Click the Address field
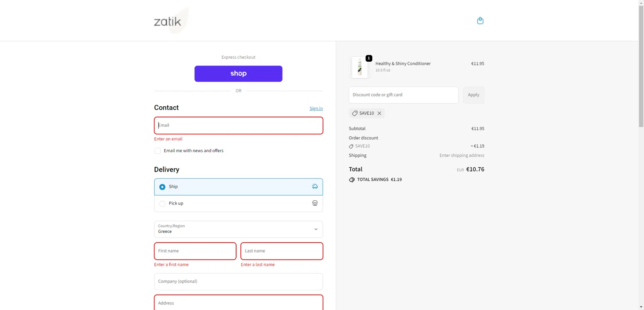Image resolution: width=644 pixels, height=310 pixels. click(238, 303)
